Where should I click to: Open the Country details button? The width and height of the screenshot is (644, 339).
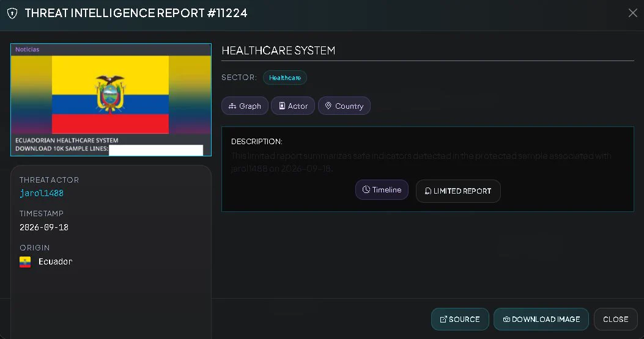[344, 106]
